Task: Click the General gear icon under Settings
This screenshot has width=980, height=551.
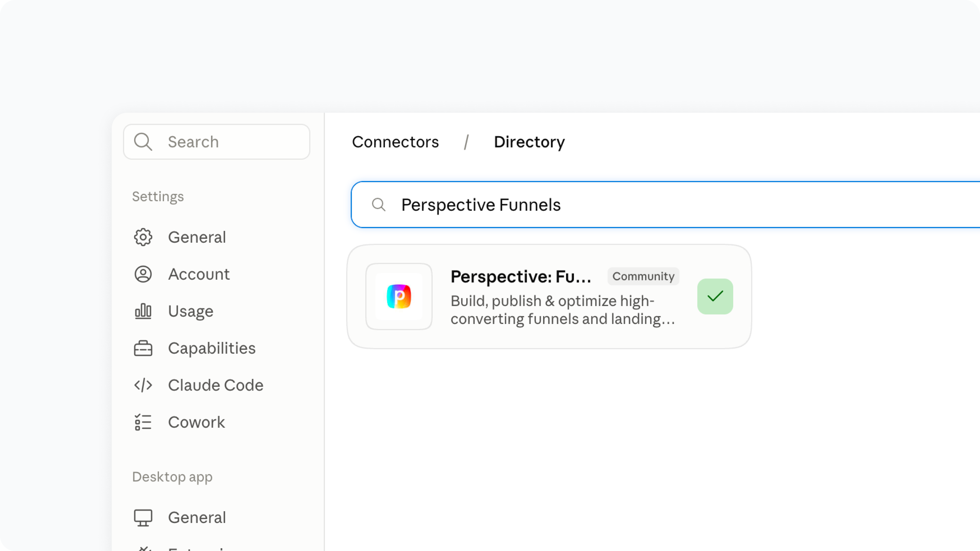Action: coord(143,237)
